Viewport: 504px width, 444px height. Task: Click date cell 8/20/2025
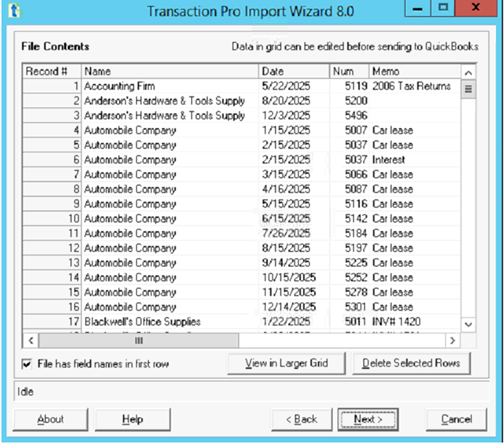(294, 101)
